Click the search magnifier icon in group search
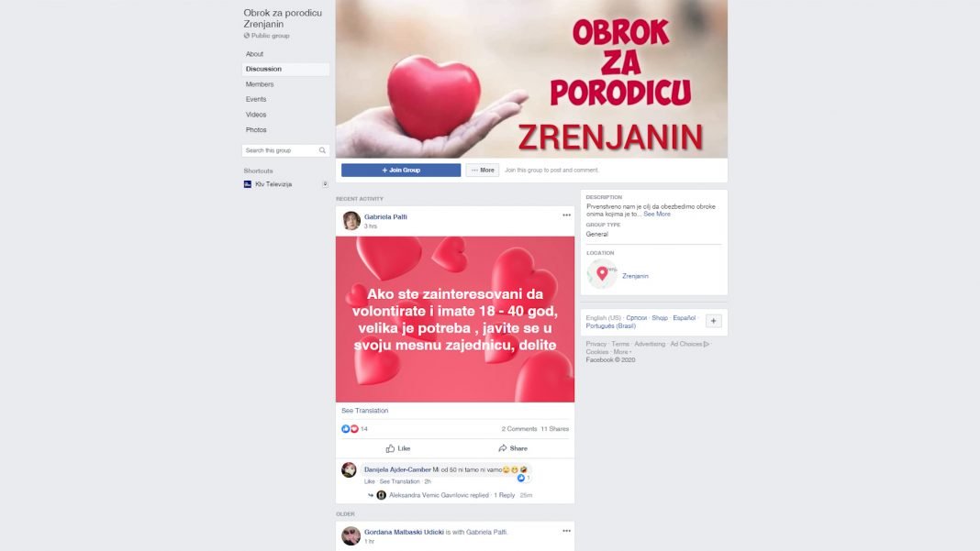 322,150
